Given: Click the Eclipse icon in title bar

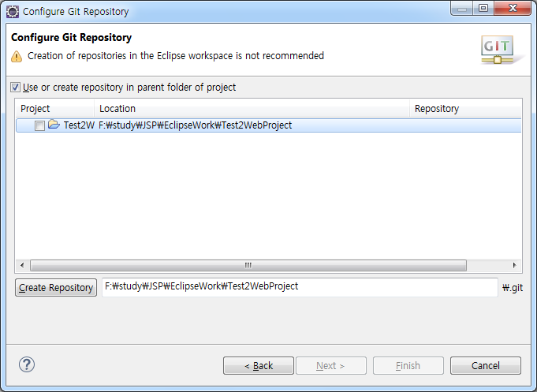Looking at the screenshot, I should pos(13,12).
